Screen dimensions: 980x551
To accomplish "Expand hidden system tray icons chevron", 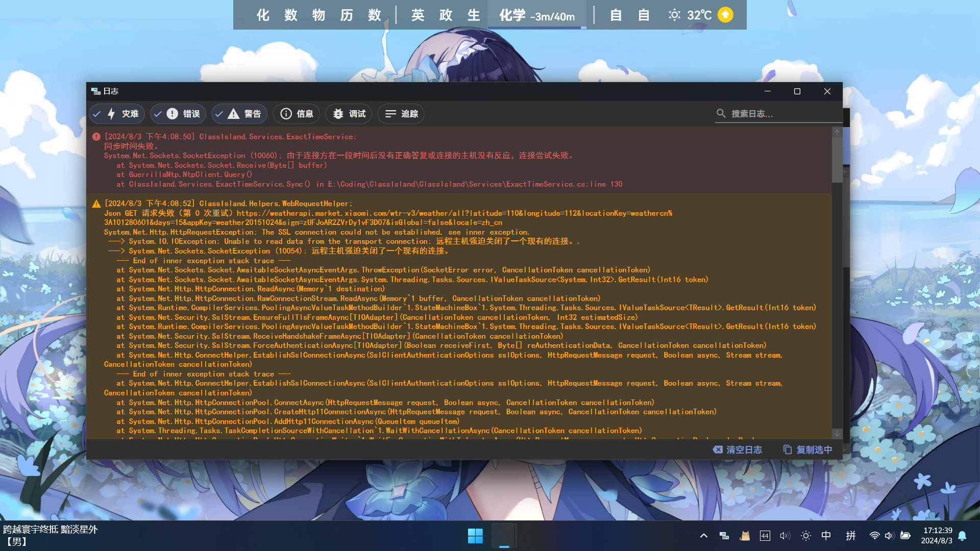I will click(x=703, y=536).
